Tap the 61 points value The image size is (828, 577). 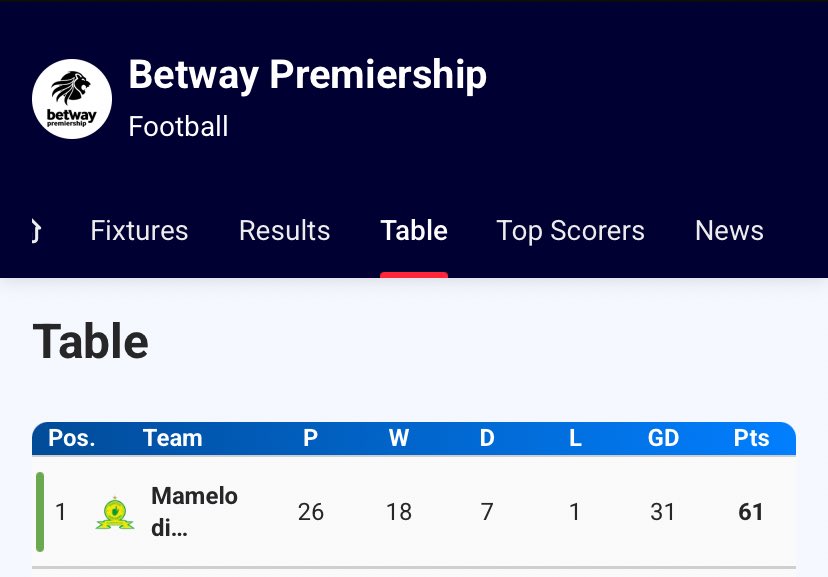pyautogui.click(x=751, y=512)
